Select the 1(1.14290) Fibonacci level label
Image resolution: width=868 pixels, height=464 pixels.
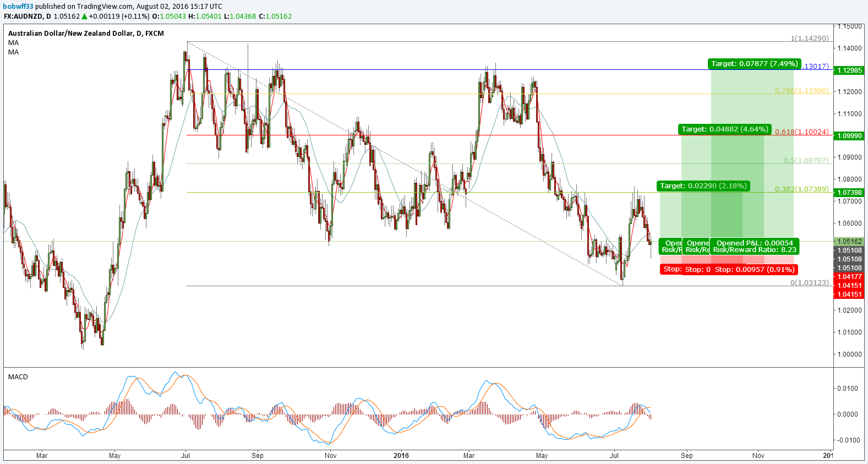(810, 39)
